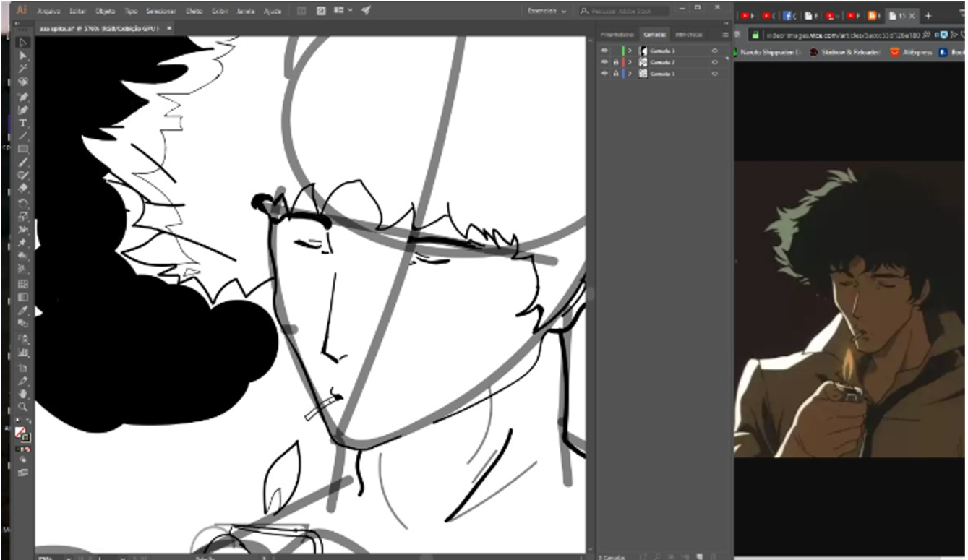Image resolution: width=968 pixels, height=560 pixels.
Task: Select the Eraser tool
Action: point(23,189)
